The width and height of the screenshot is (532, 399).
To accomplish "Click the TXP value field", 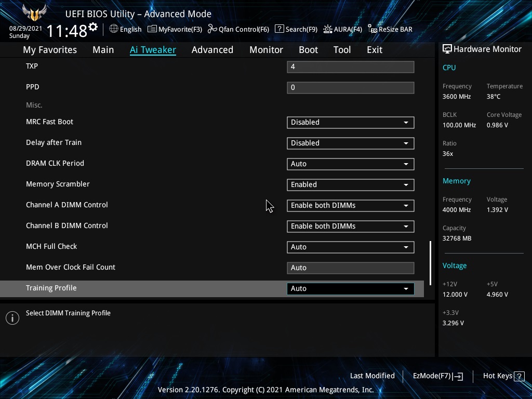I will click(351, 67).
